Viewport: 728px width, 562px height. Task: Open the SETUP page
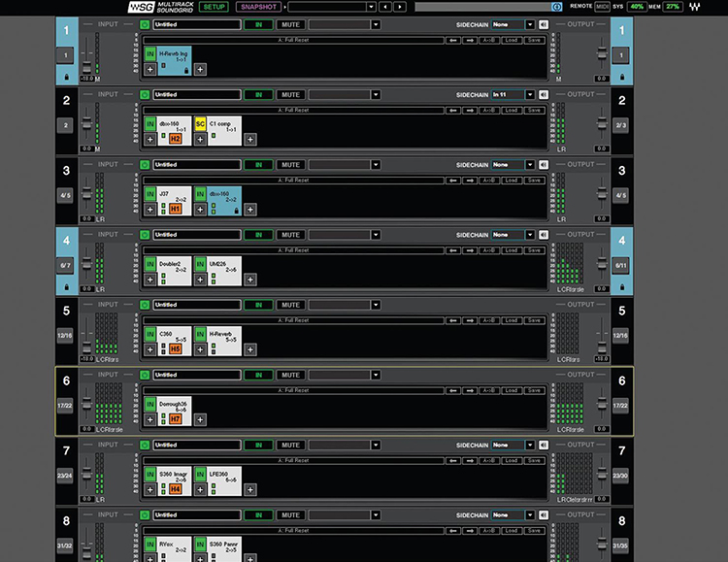coord(215,7)
